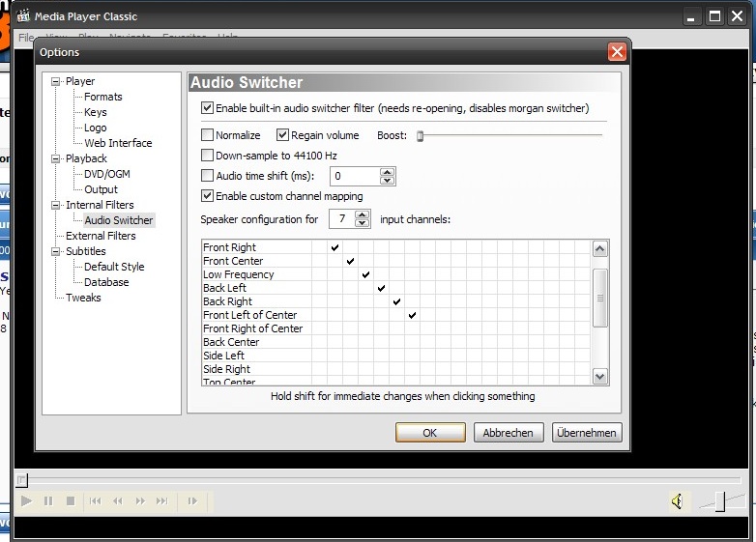Click the skip to next icon
756x542 pixels.
(x=162, y=501)
